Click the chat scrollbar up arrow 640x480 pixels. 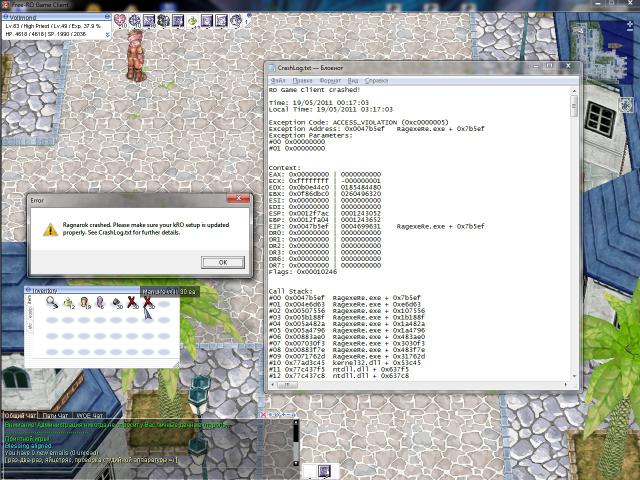(296, 423)
